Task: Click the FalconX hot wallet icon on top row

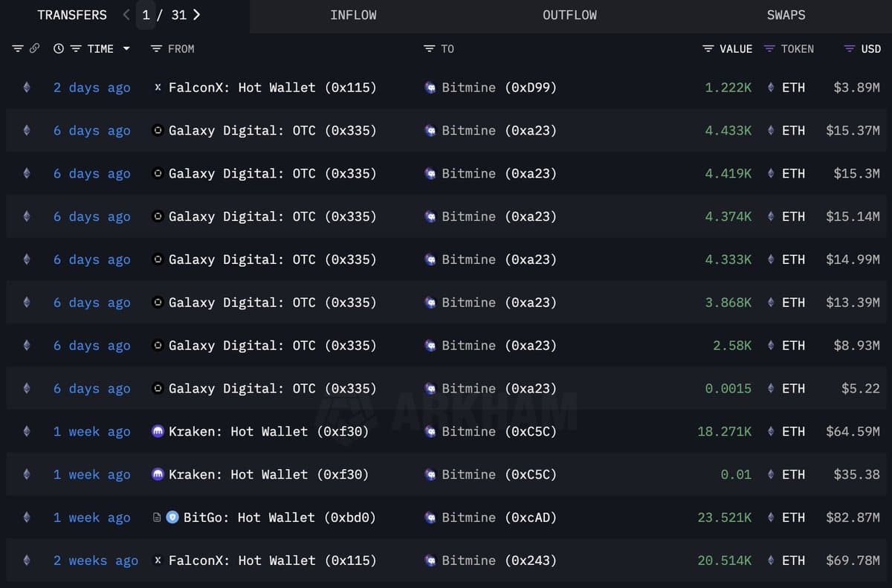Action: click(x=157, y=87)
